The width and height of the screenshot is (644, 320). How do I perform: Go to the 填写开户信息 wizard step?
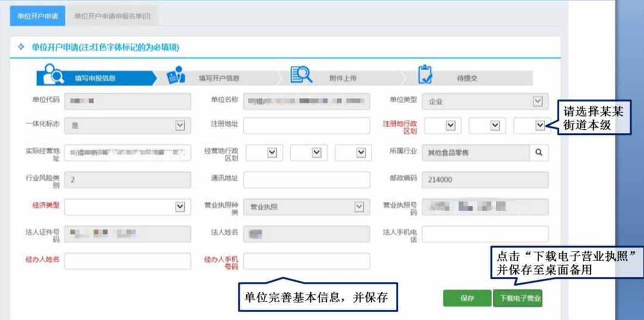point(218,78)
